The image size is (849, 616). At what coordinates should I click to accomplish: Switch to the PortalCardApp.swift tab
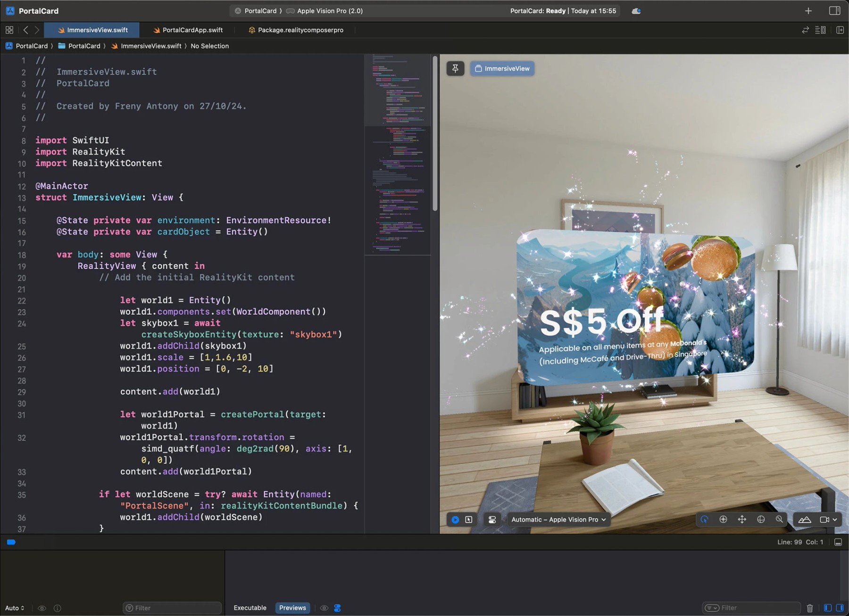click(x=188, y=30)
